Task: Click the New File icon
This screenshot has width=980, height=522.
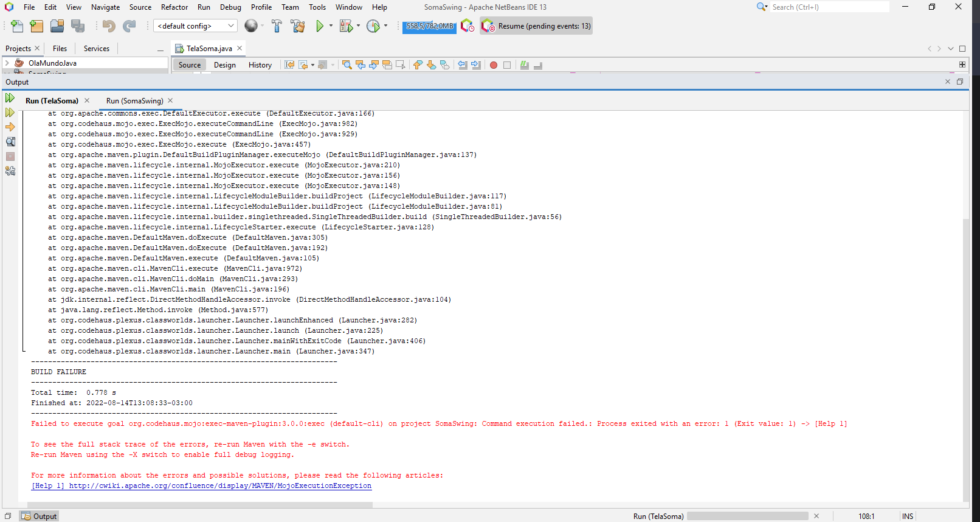Action: (x=17, y=26)
